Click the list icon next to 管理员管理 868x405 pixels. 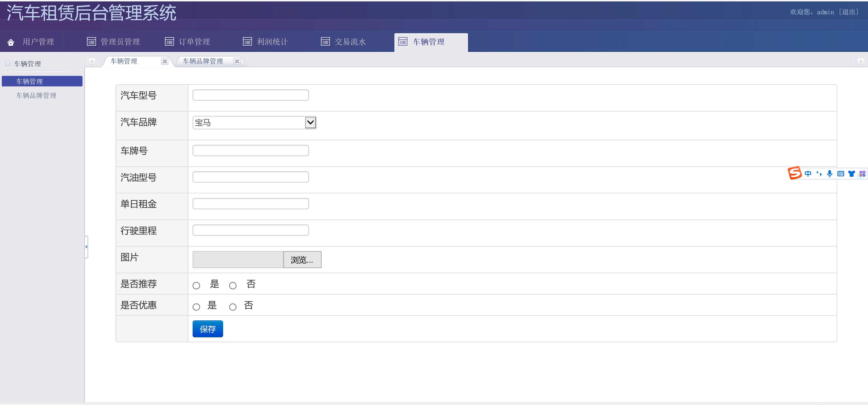(91, 41)
